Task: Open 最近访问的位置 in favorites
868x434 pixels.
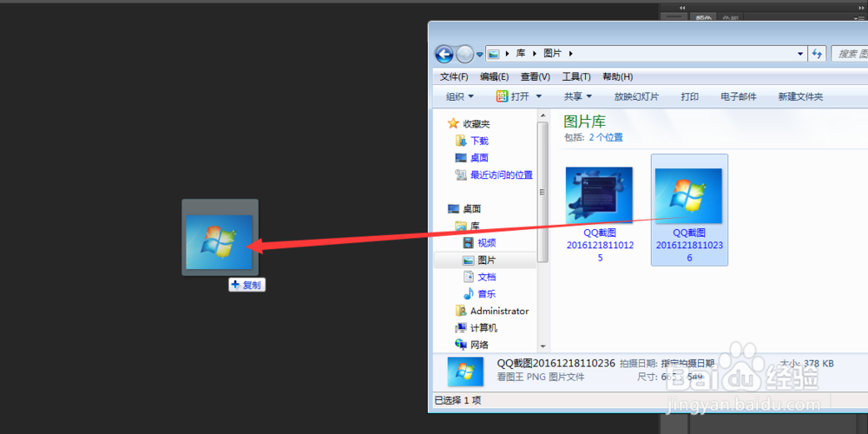Action: pyautogui.click(x=502, y=175)
